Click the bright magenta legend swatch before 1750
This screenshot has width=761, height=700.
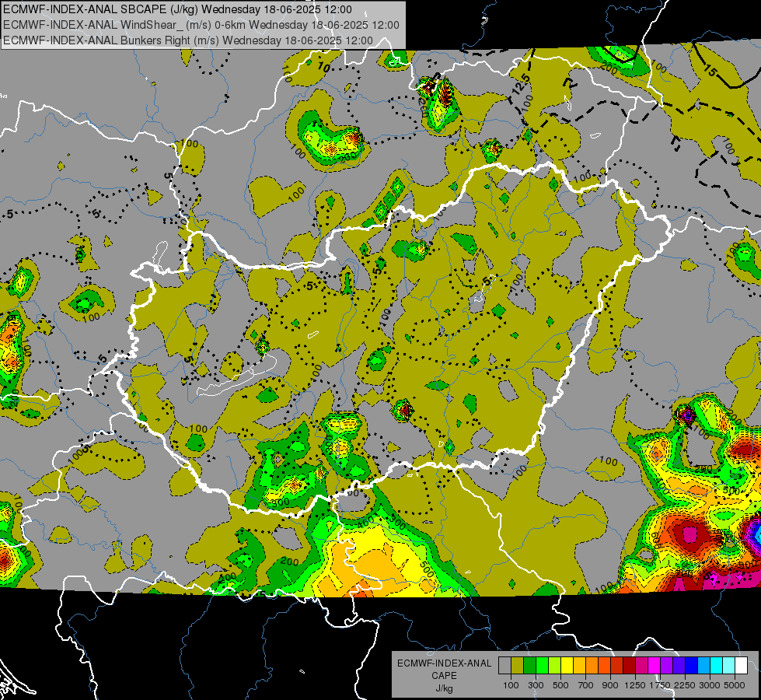pyautogui.click(x=655, y=665)
